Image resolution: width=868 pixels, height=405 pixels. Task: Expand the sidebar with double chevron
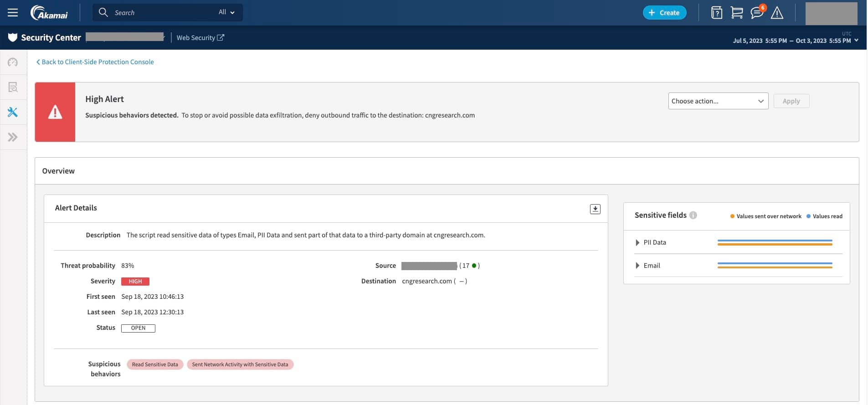[13, 137]
